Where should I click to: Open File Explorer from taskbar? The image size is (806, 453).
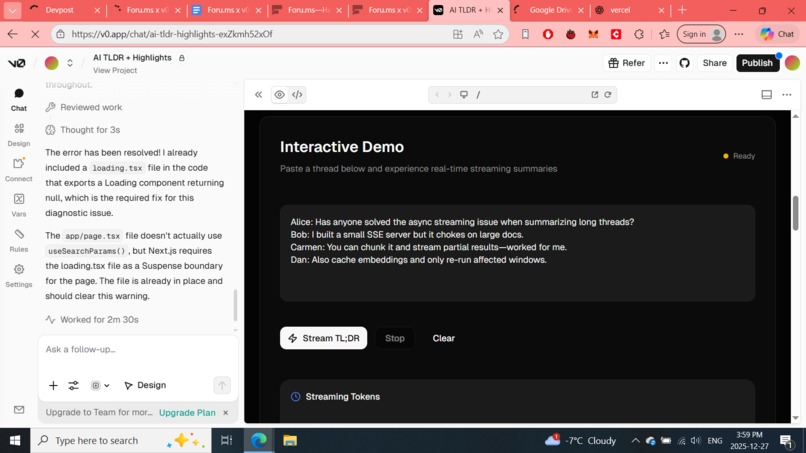point(290,440)
